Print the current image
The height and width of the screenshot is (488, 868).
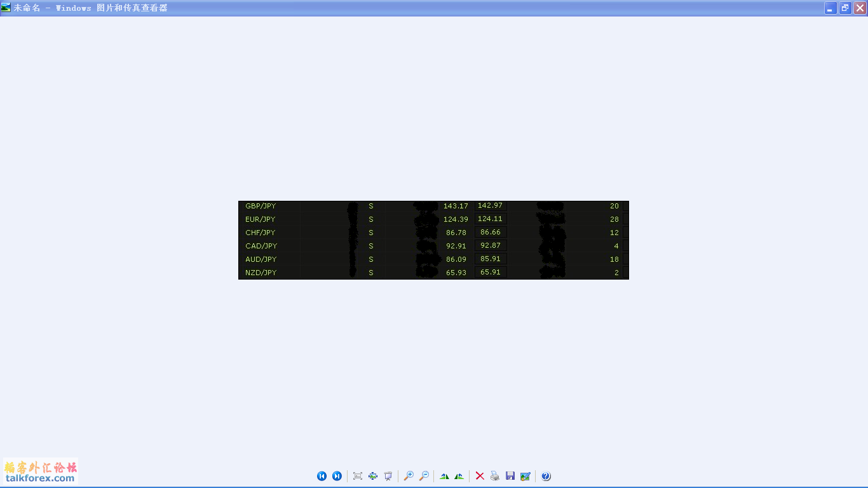coord(495,476)
